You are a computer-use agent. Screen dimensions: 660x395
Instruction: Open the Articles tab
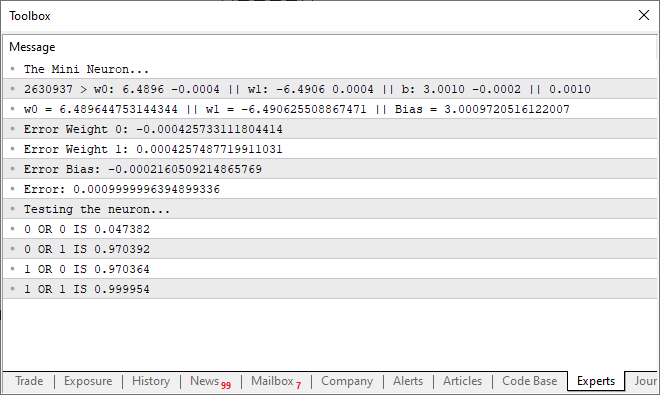point(462,381)
